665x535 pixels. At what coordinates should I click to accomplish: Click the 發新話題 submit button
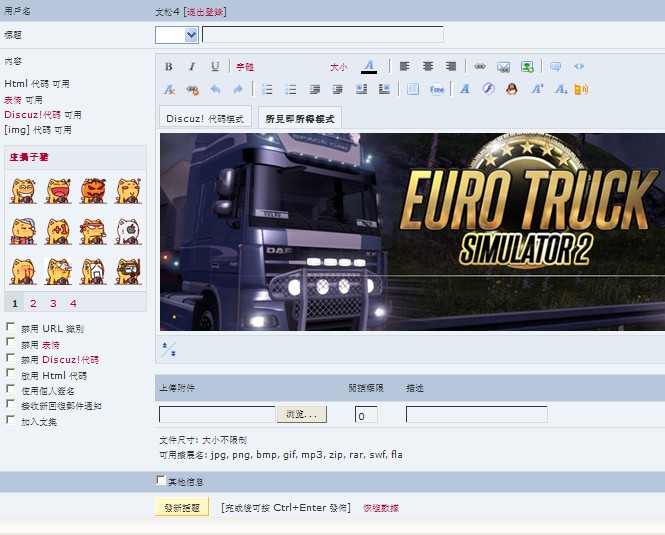click(183, 508)
